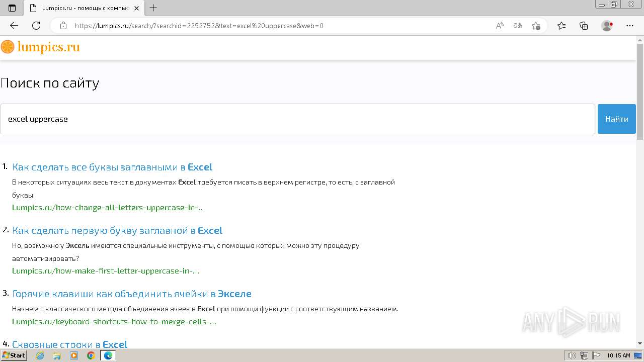Open the Translate page icon

tap(518, 26)
